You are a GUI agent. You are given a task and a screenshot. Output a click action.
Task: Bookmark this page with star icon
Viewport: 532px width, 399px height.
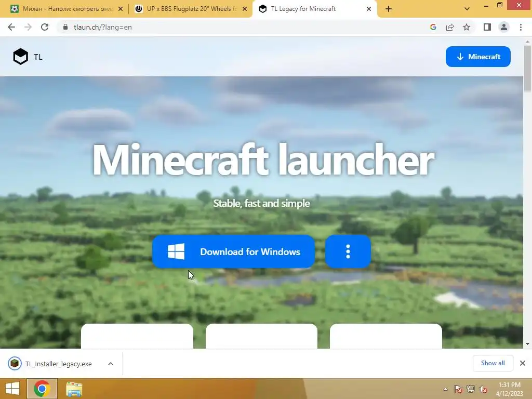pos(467,27)
